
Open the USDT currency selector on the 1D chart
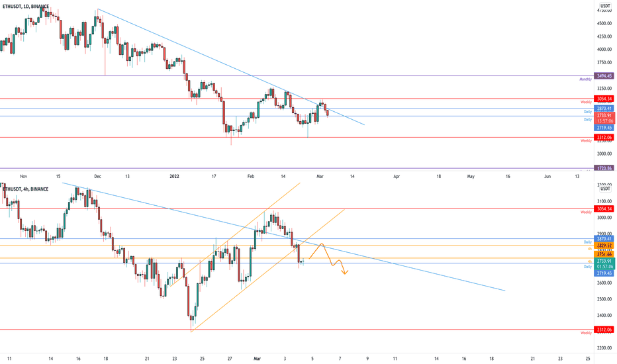[605, 6]
